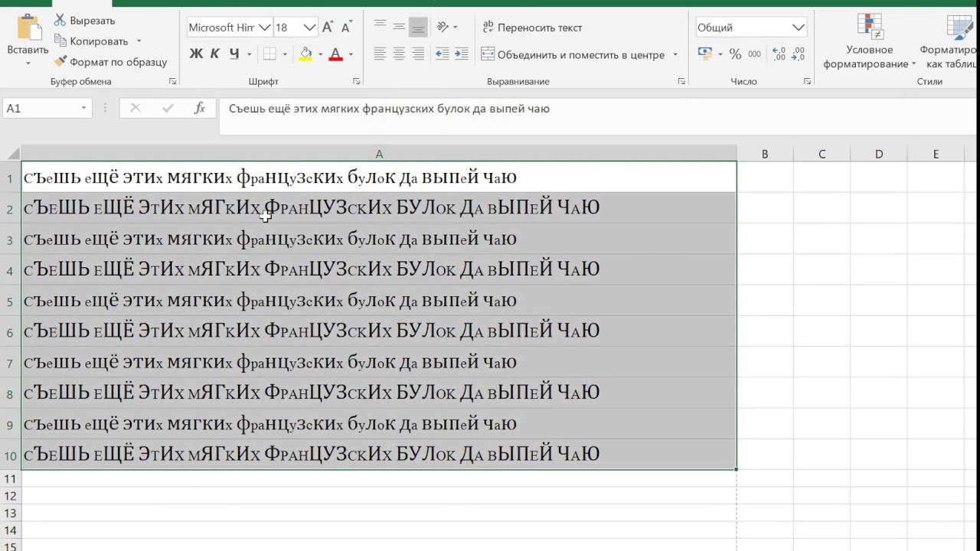This screenshot has height=551, width=980.
Task: Click the formula bar text
Action: (389, 109)
